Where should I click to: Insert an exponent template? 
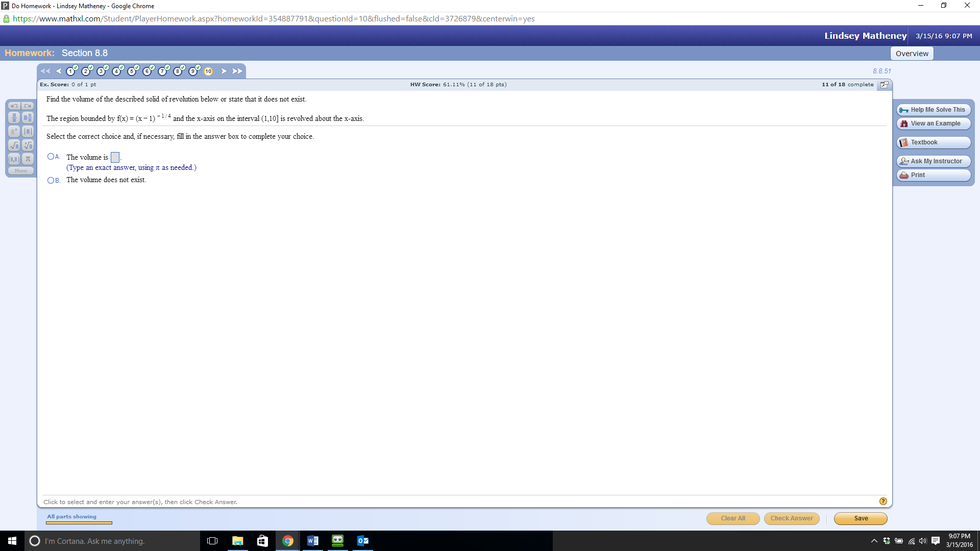coord(13,131)
